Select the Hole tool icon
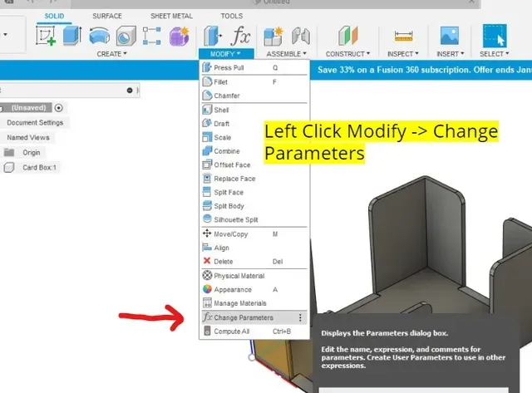 126,36
